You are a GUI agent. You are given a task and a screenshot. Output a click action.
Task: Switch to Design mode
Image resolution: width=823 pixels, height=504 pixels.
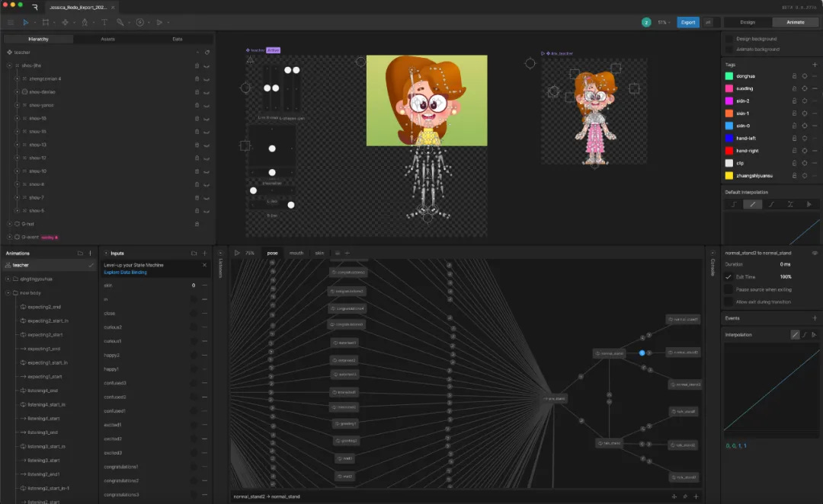pyautogui.click(x=748, y=22)
